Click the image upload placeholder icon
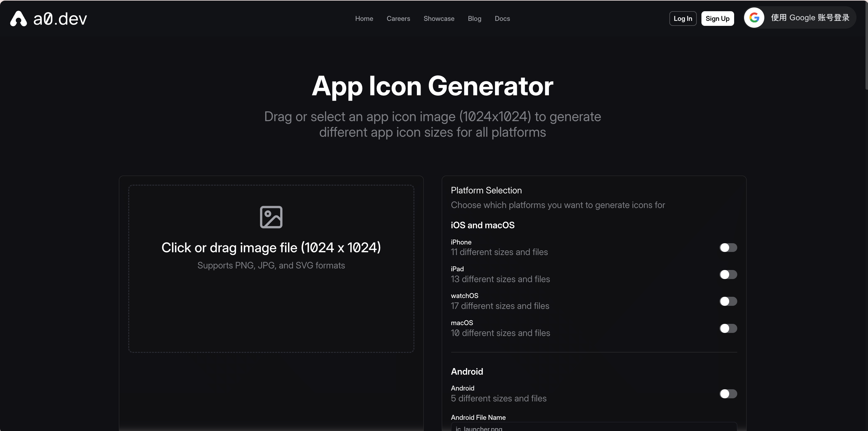Screen dimensions: 868x431 pos(271,217)
